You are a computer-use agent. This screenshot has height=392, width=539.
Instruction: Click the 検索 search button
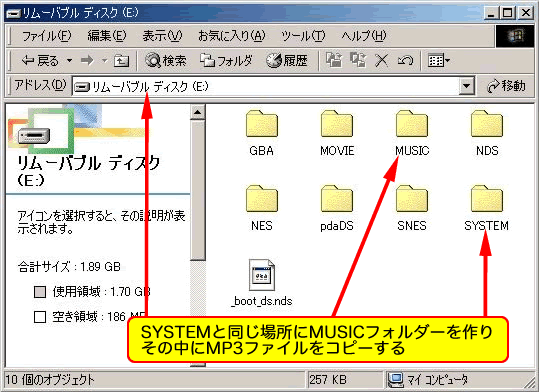[x=166, y=61]
